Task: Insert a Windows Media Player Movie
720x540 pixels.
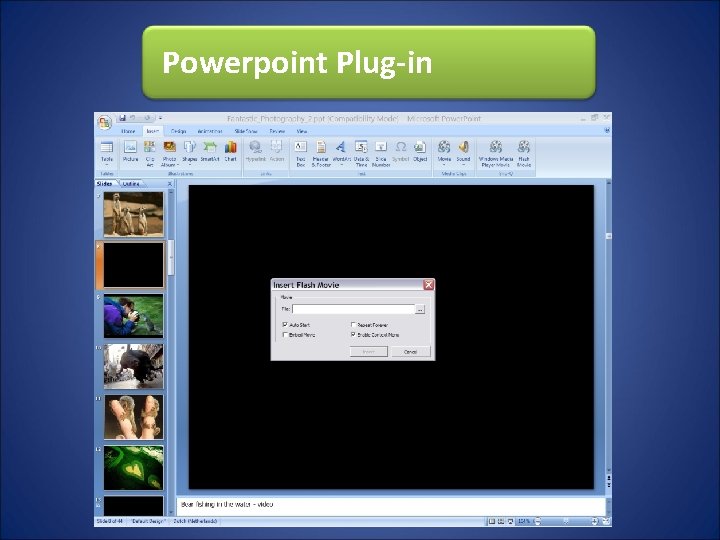Action: pyautogui.click(x=495, y=153)
